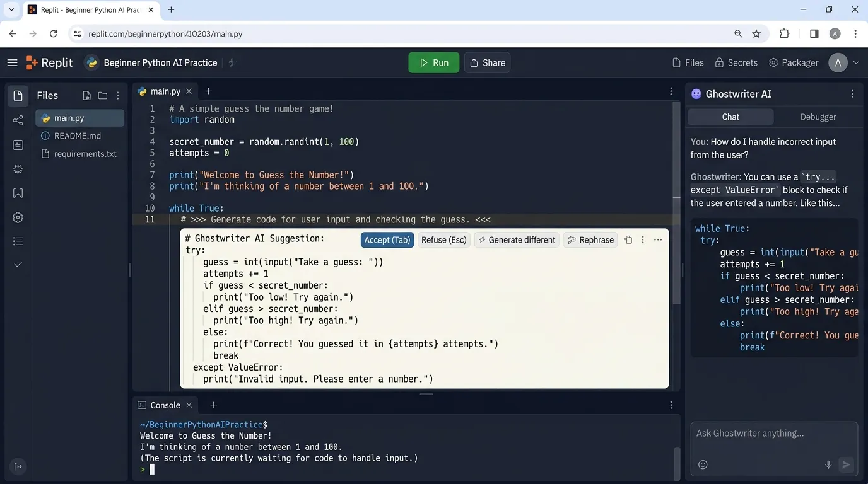Click line 11 in editor gutter
The width and height of the screenshot is (868, 484).
pyautogui.click(x=150, y=219)
